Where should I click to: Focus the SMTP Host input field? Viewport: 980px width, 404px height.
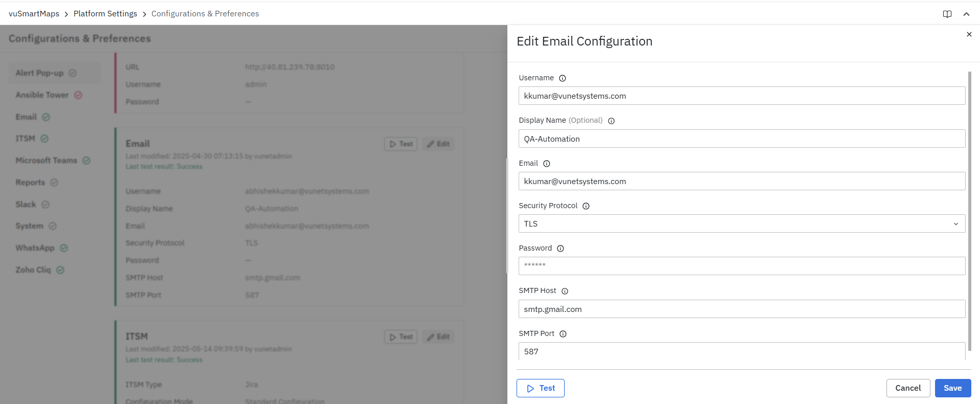(x=741, y=309)
